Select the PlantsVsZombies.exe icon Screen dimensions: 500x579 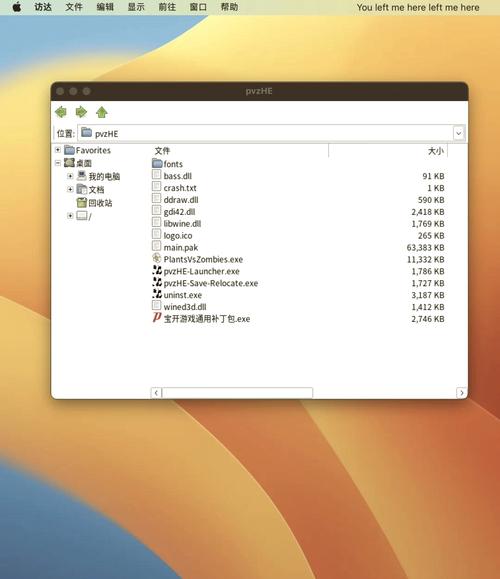157,258
